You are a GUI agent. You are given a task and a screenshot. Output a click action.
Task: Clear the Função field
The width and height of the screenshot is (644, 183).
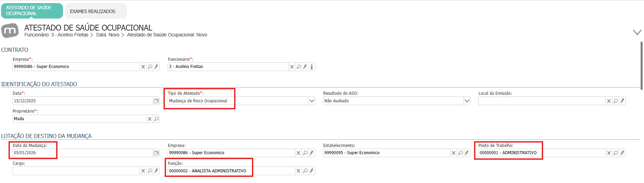[298, 171]
